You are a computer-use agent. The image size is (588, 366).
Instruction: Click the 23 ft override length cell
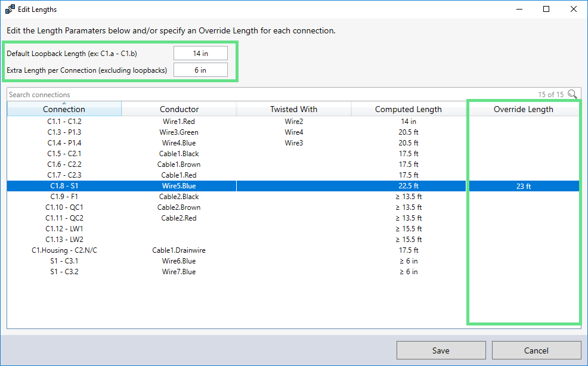point(523,186)
